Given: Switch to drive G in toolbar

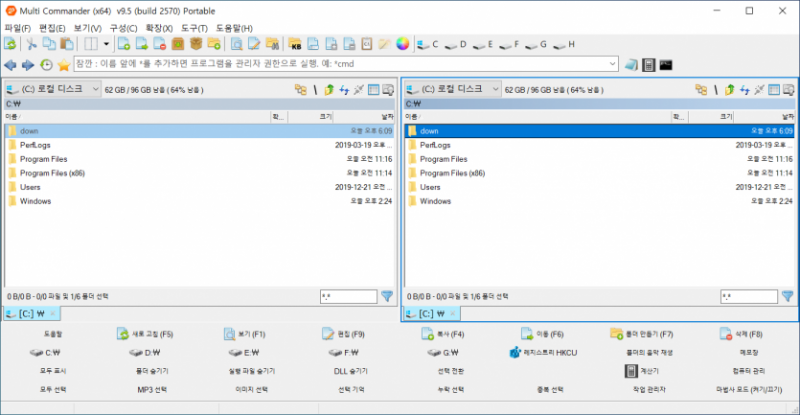Looking at the screenshot, I should (x=536, y=45).
